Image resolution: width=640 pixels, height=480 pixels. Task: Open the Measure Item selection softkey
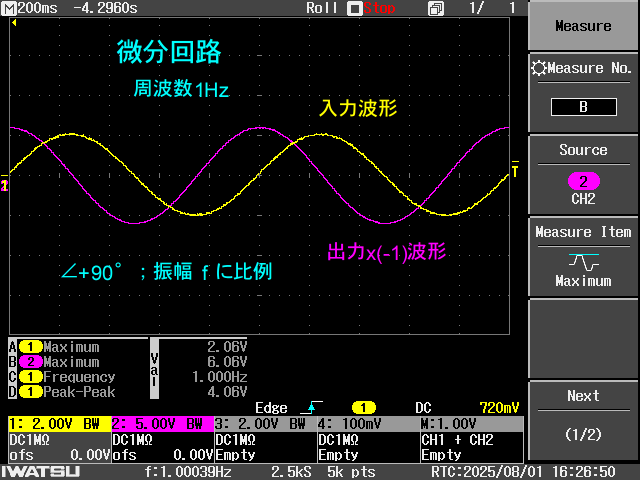click(583, 255)
